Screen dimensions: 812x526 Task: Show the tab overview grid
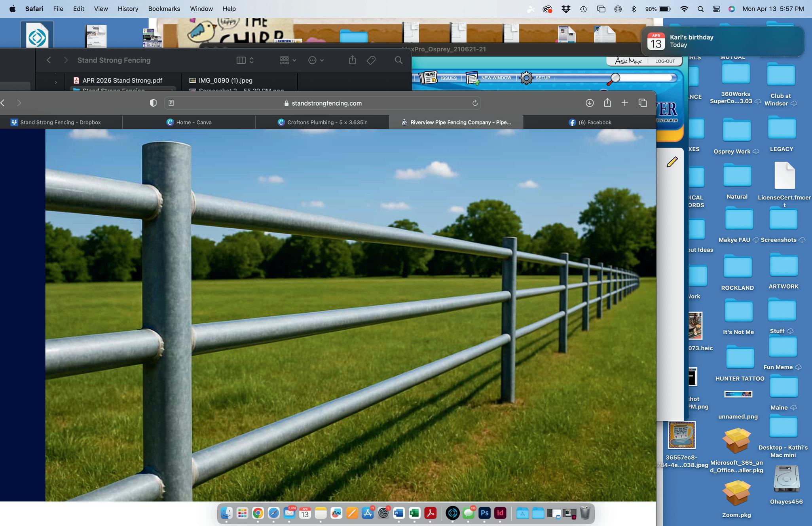click(x=643, y=103)
